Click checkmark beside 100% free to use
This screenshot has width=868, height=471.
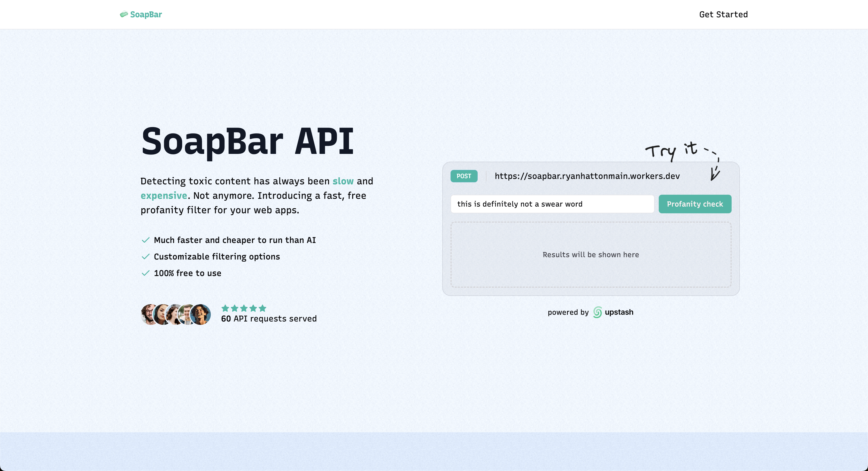pyautogui.click(x=145, y=273)
